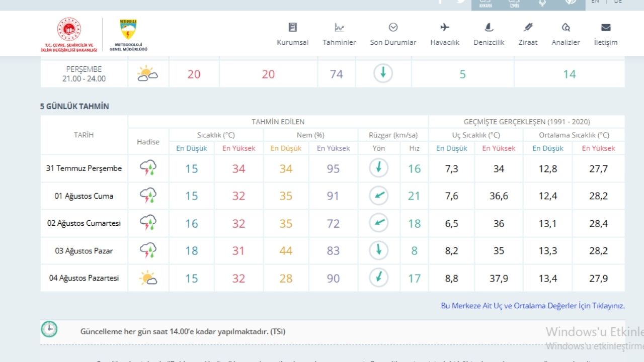Click the thunderstorm icon for 01 Ağustos Cuma
The height and width of the screenshot is (362, 644).
tap(148, 196)
